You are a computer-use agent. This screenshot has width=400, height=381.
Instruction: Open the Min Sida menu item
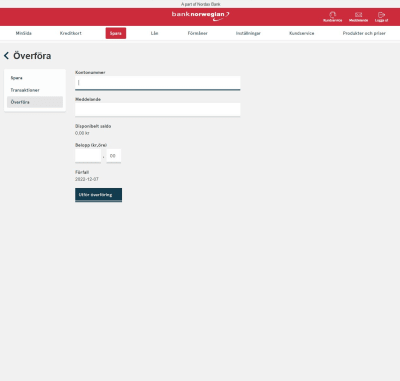pos(24,33)
